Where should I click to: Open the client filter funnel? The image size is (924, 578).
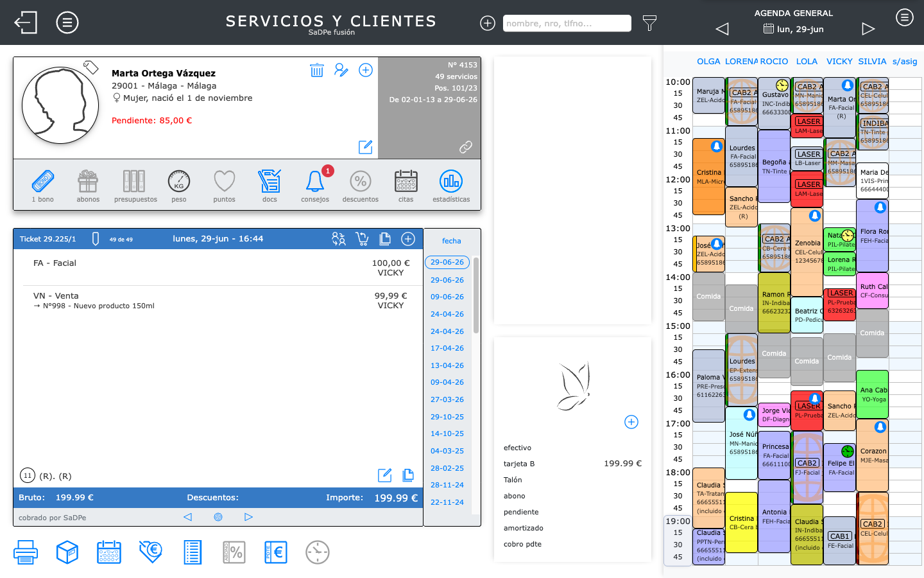point(649,23)
